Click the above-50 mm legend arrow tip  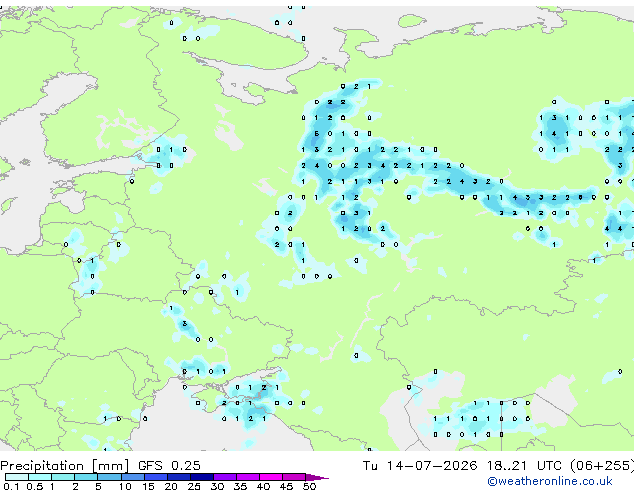[x=317, y=477]
